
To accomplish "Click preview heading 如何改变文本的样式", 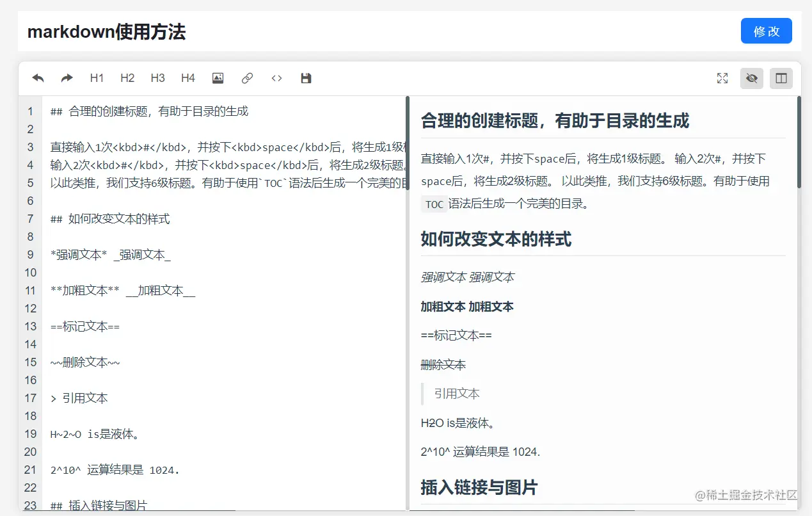I will coord(496,239).
